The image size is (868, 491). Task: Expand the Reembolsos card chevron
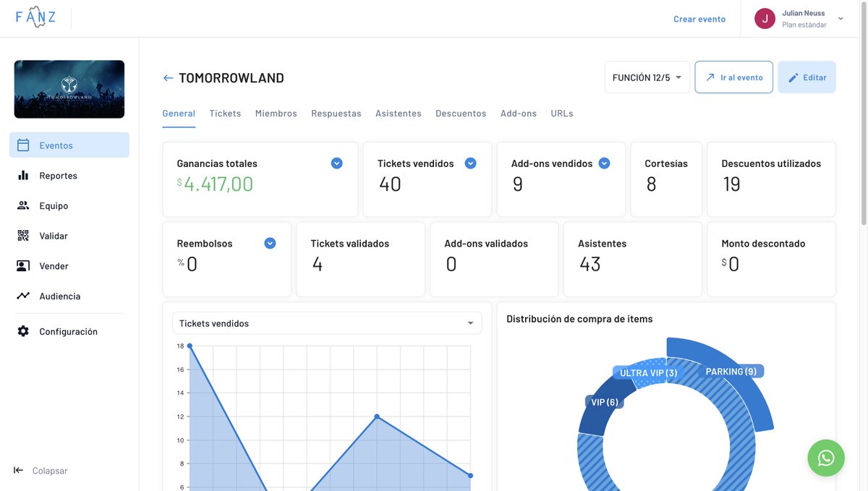click(x=270, y=243)
